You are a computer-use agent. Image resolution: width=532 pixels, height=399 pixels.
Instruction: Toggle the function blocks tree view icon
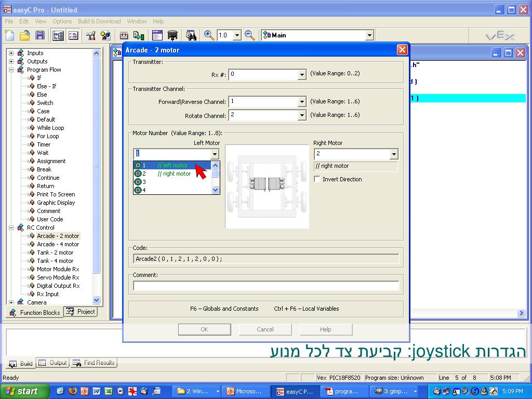click(58, 35)
